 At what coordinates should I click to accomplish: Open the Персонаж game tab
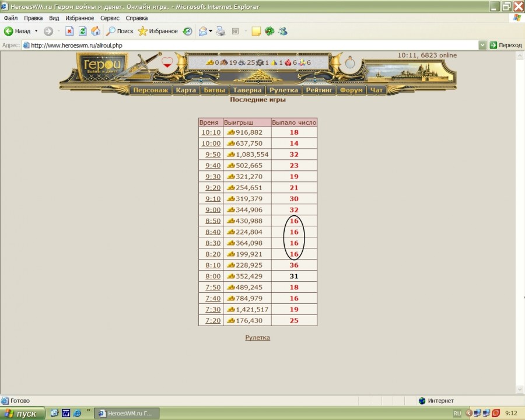[150, 90]
